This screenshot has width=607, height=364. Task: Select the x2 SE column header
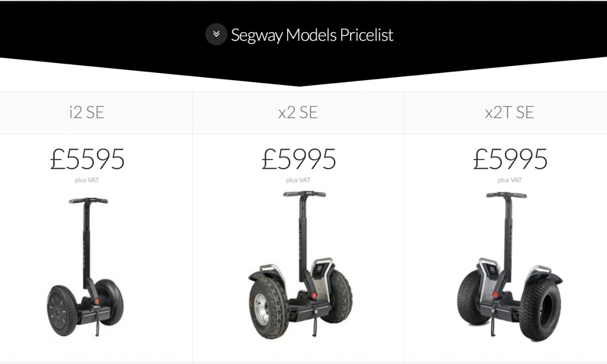[298, 113]
